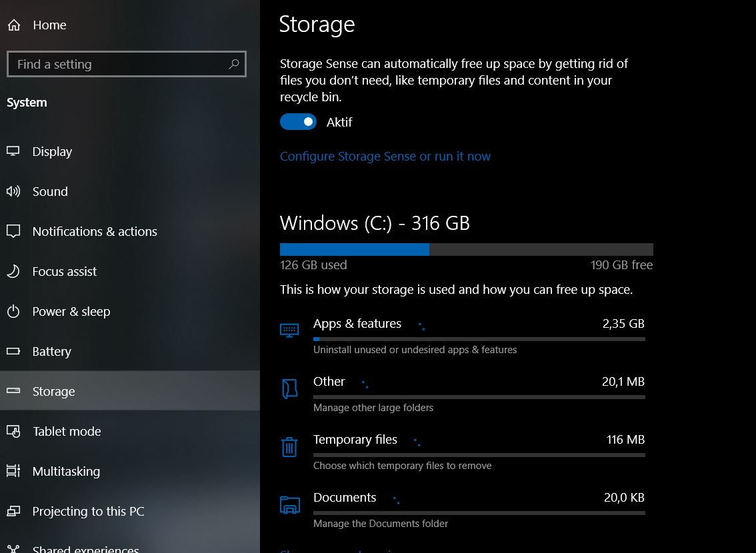Open Battery settings via the battery icon

13,351
